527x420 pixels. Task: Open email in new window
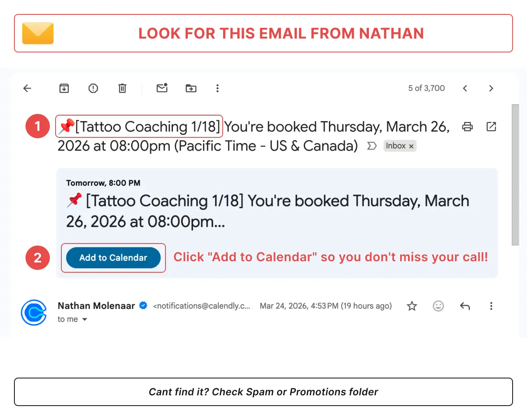(491, 126)
